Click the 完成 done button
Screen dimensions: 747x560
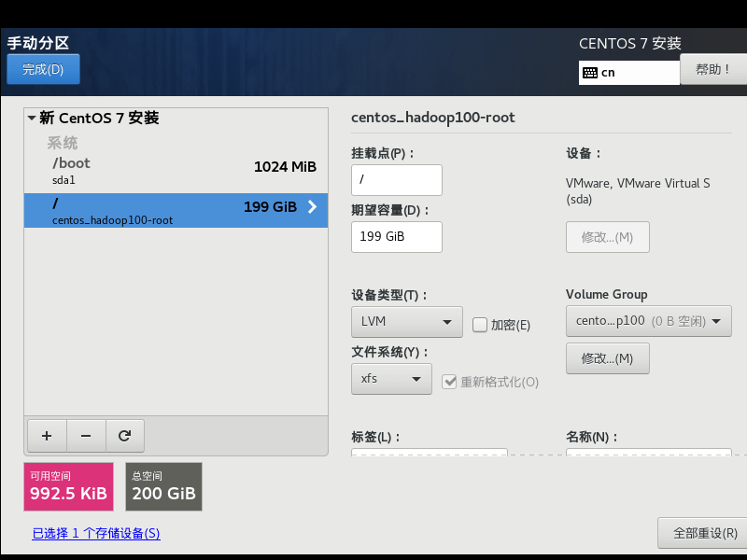pos(43,68)
